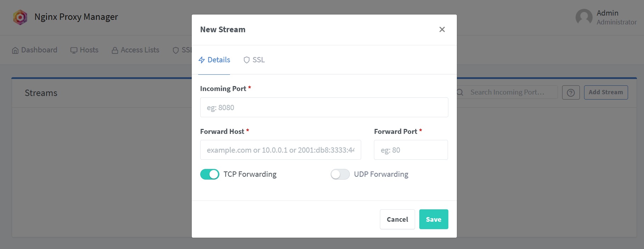
Task: Select the Details tab
Action: coord(214,60)
